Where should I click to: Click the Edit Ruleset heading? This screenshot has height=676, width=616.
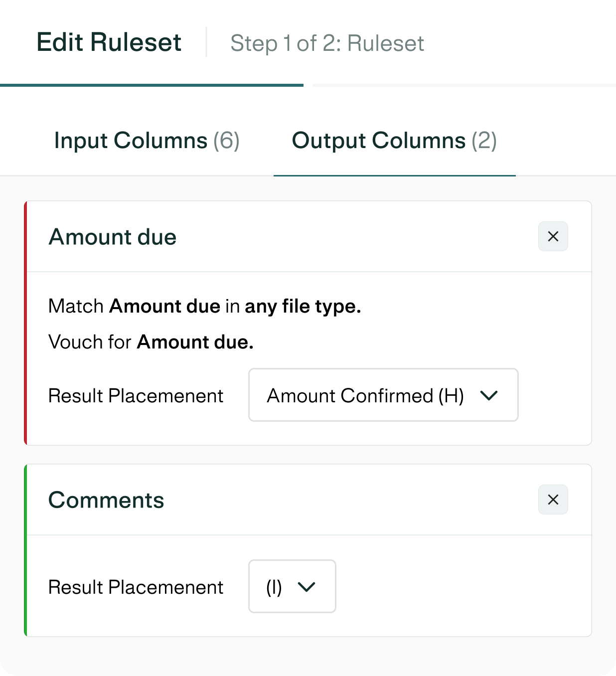pyautogui.click(x=109, y=42)
